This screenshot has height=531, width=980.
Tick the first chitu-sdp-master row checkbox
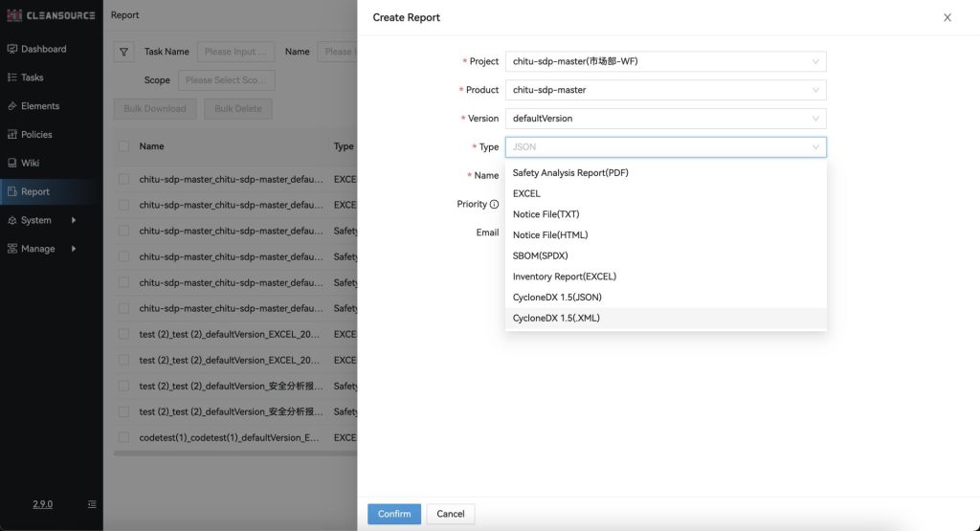click(x=123, y=179)
